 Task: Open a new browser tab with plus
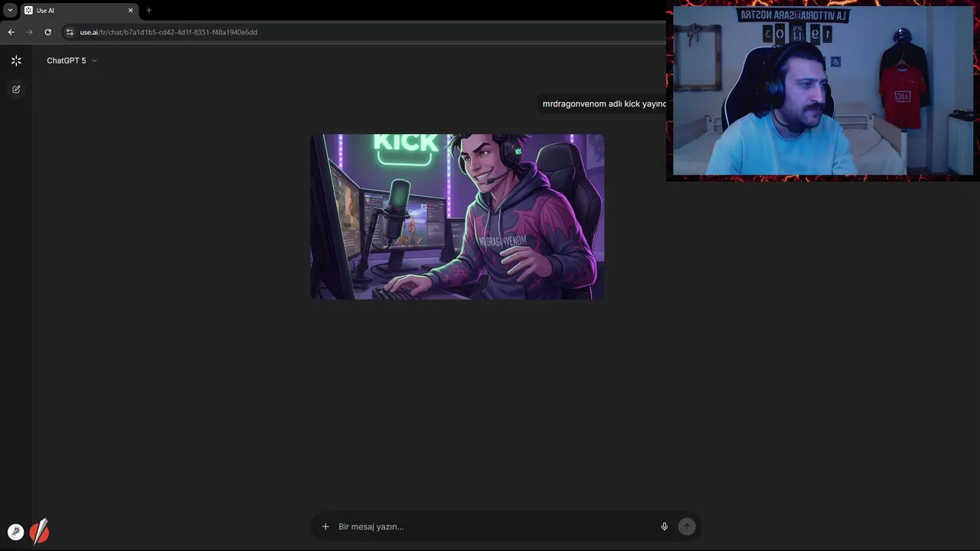[149, 11]
